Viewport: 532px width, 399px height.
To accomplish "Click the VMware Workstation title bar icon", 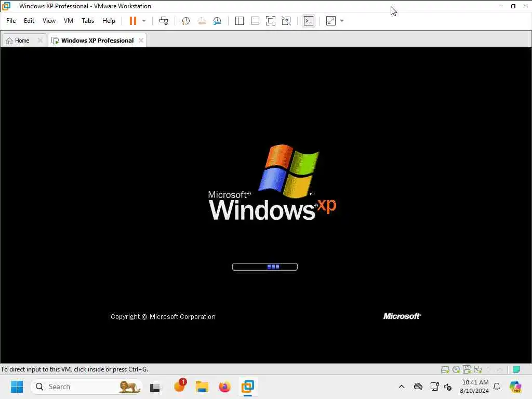I will (x=6, y=6).
